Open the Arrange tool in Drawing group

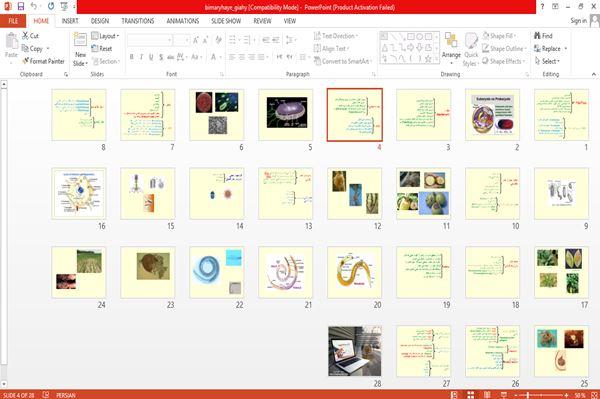point(451,45)
